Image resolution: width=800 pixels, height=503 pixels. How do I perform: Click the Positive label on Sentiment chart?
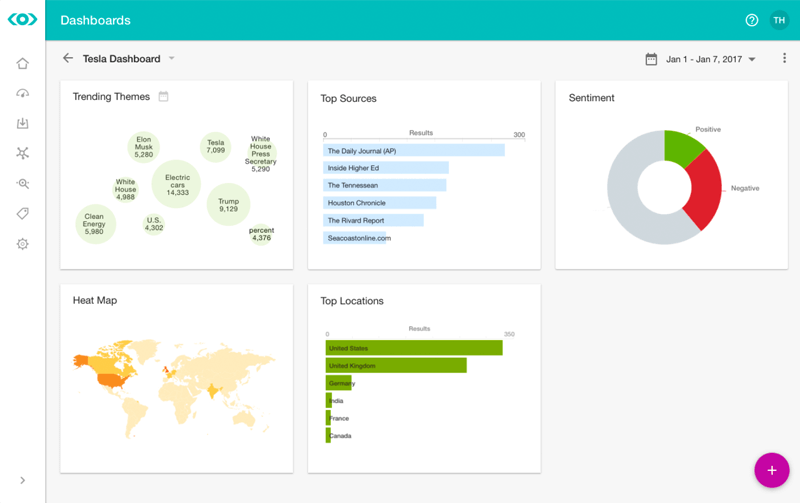(708, 130)
